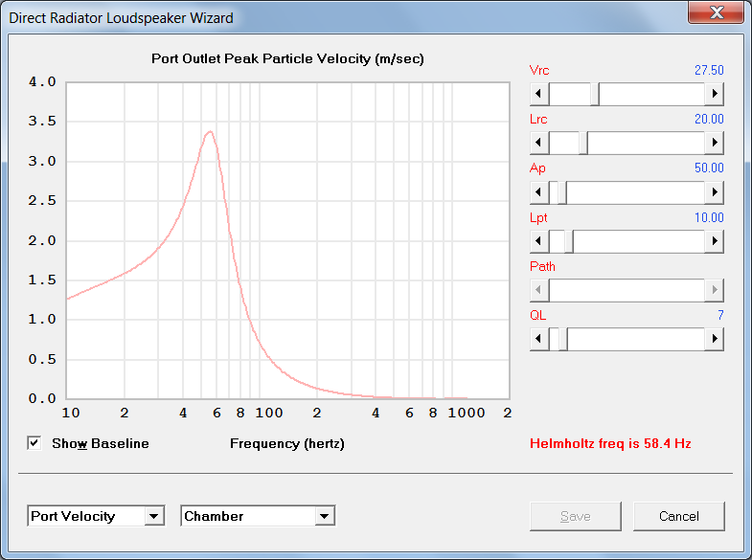
Task: Click the QL label
Action: click(x=537, y=315)
